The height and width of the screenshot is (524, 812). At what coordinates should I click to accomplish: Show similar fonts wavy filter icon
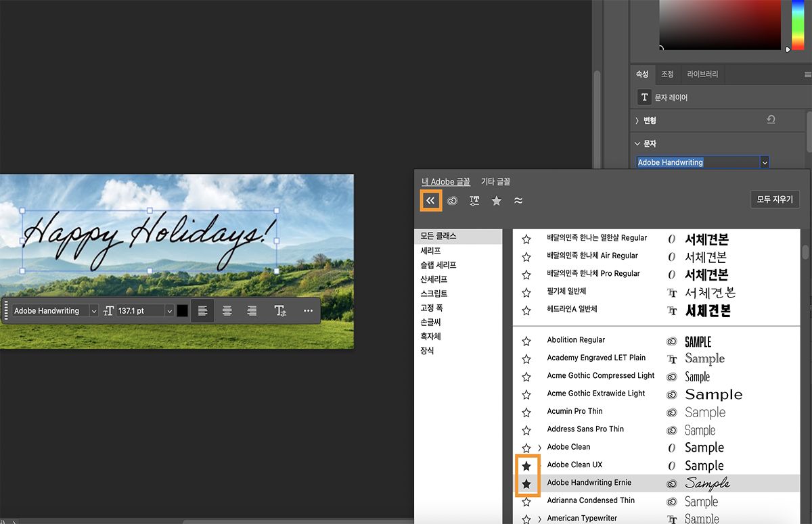point(518,201)
